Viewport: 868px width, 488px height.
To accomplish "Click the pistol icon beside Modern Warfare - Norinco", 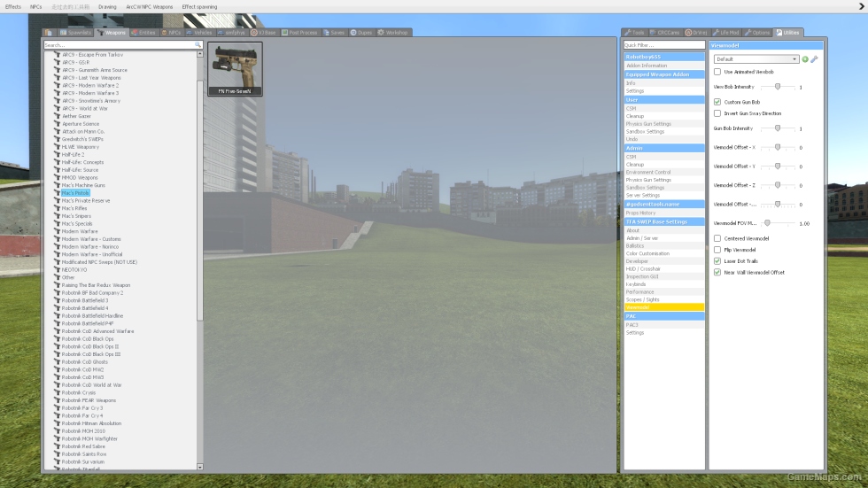I will pos(57,247).
